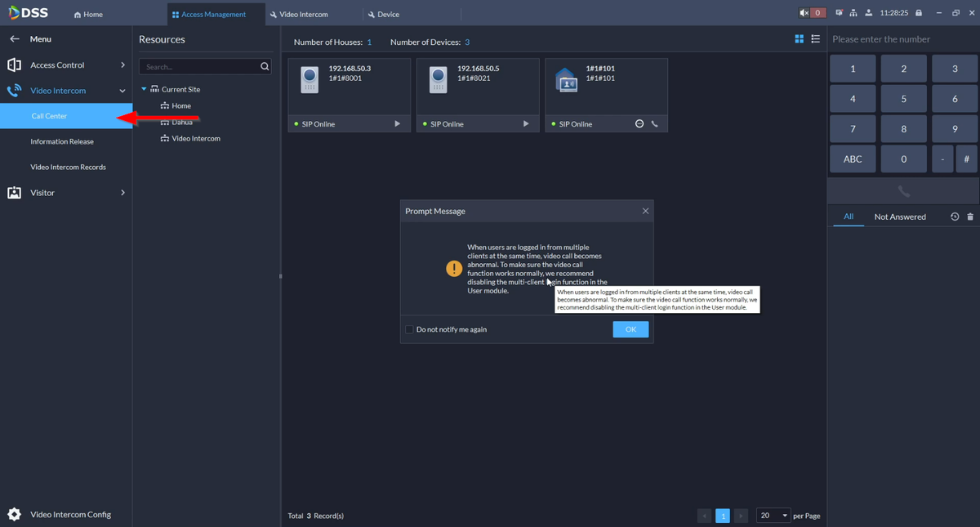Lock the client with the padlock icon
This screenshot has width=980, height=527.
click(x=919, y=13)
